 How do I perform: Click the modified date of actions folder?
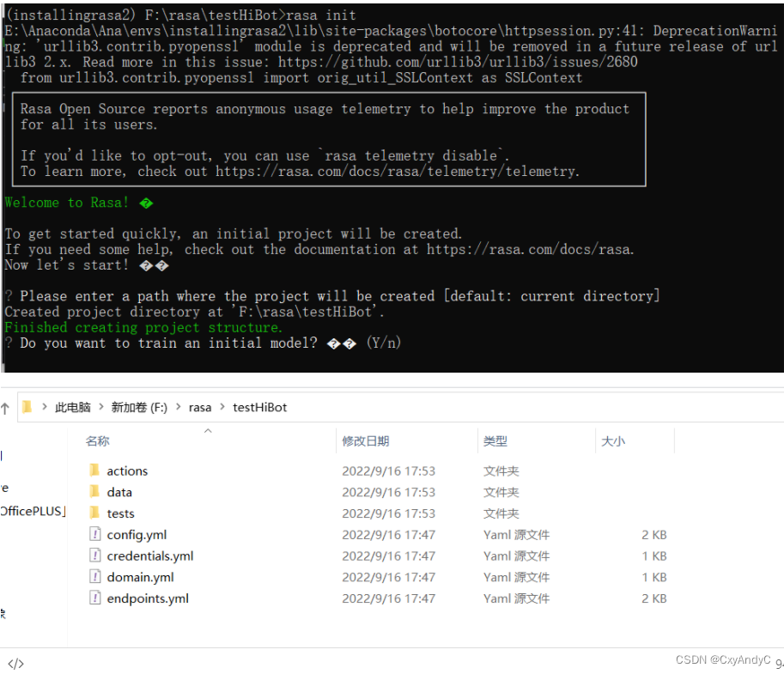(388, 471)
